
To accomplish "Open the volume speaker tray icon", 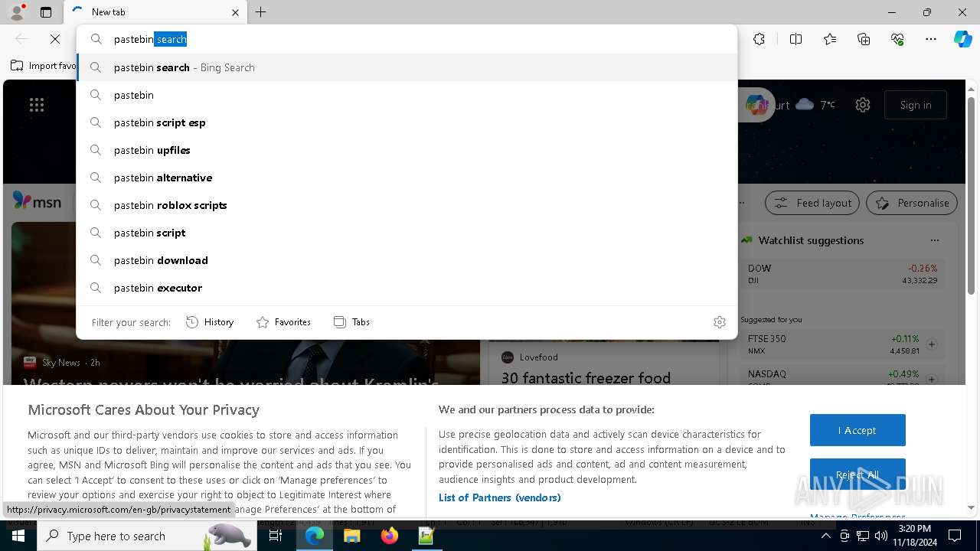I will (880, 536).
